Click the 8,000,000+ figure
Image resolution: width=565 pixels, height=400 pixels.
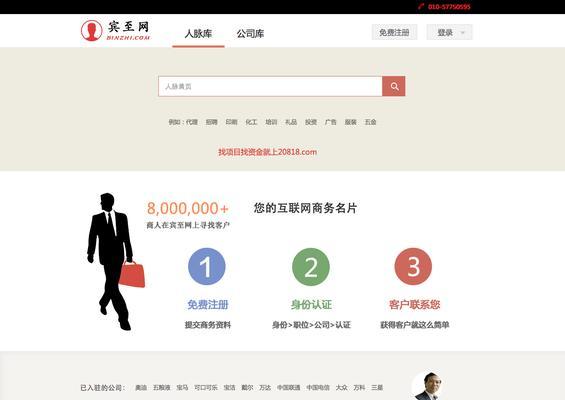point(187,208)
